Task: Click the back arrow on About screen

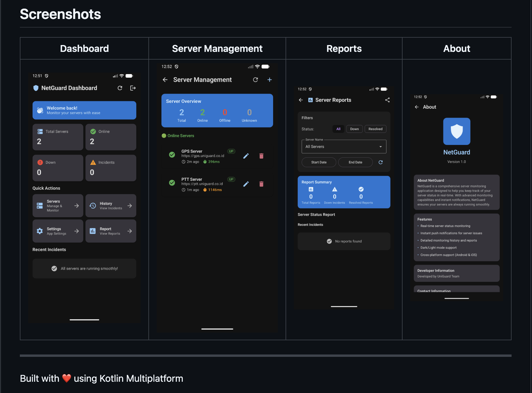Action: (417, 107)
